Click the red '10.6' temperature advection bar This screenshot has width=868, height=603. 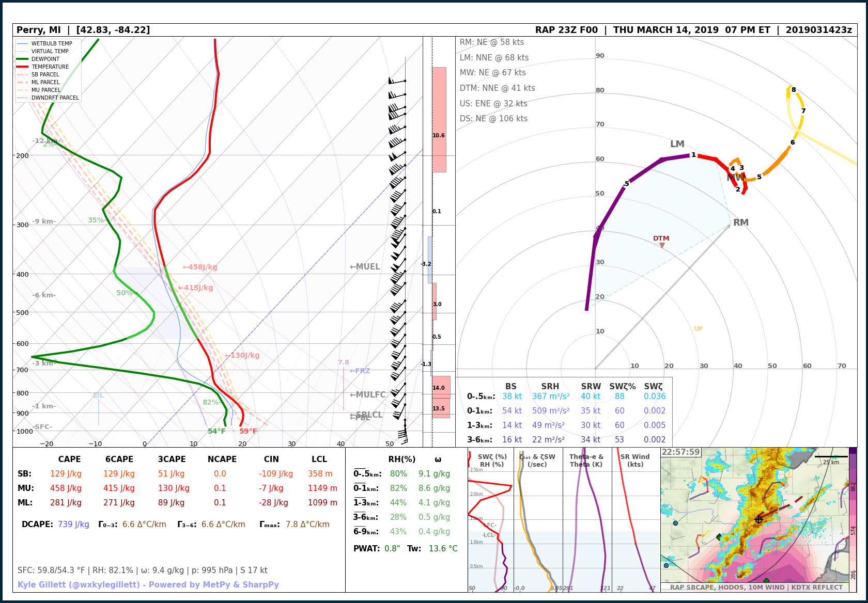(x=439, y=120)
